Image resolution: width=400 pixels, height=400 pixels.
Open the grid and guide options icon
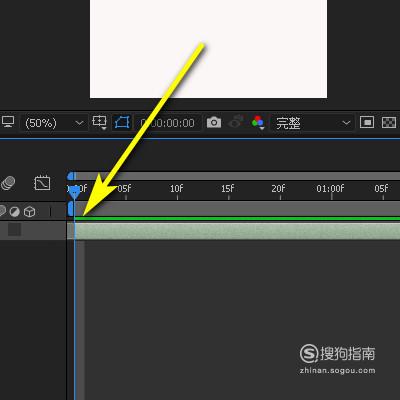[x=99, y=122]
